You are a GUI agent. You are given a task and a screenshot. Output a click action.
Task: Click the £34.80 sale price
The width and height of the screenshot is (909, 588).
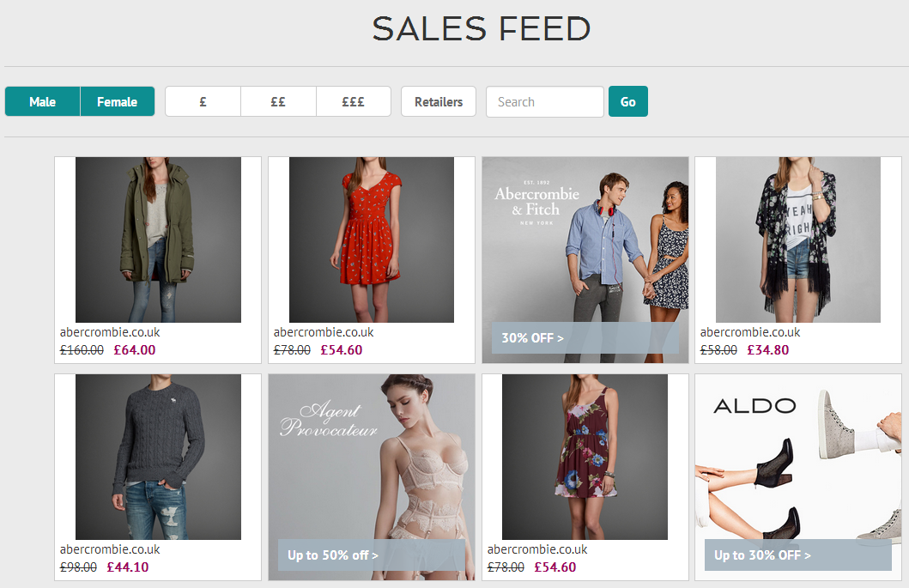(x=768, y=350)
